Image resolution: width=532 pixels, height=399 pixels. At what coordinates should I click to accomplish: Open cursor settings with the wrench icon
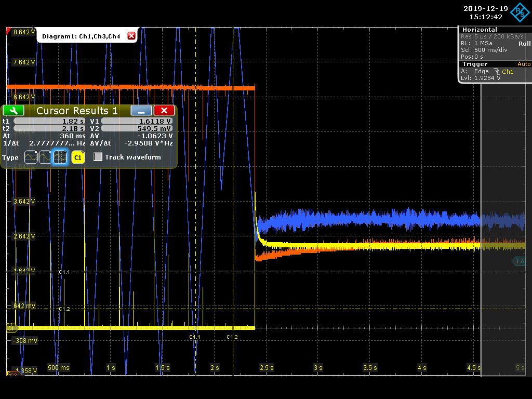(x=14, y=111)
